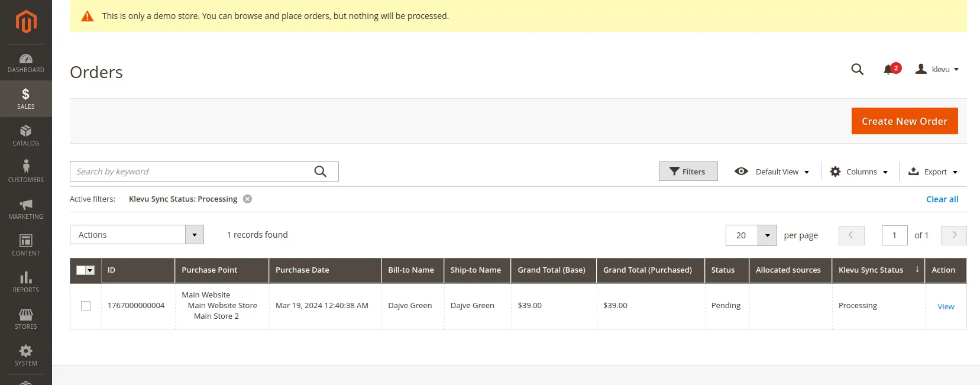Open the Default View dropdown

(772, 172)
